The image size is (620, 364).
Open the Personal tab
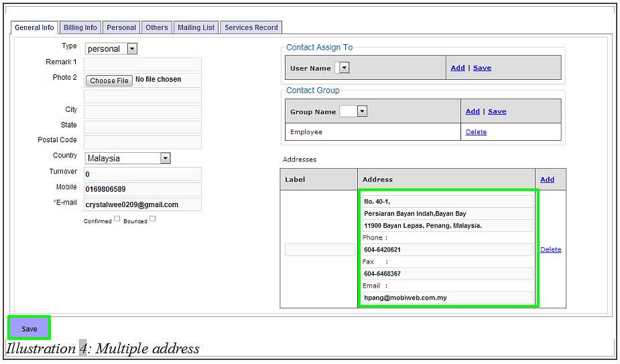point(121,27)
